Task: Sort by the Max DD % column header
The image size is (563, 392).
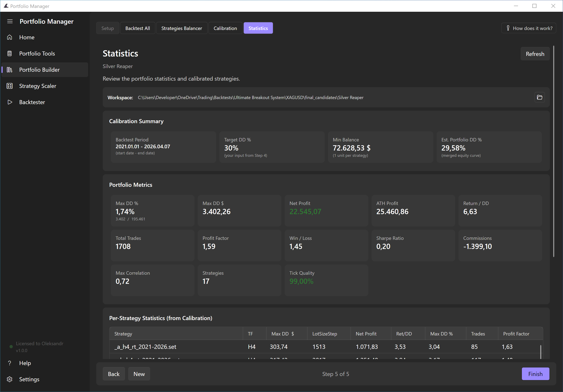Action: coord(445,334)
